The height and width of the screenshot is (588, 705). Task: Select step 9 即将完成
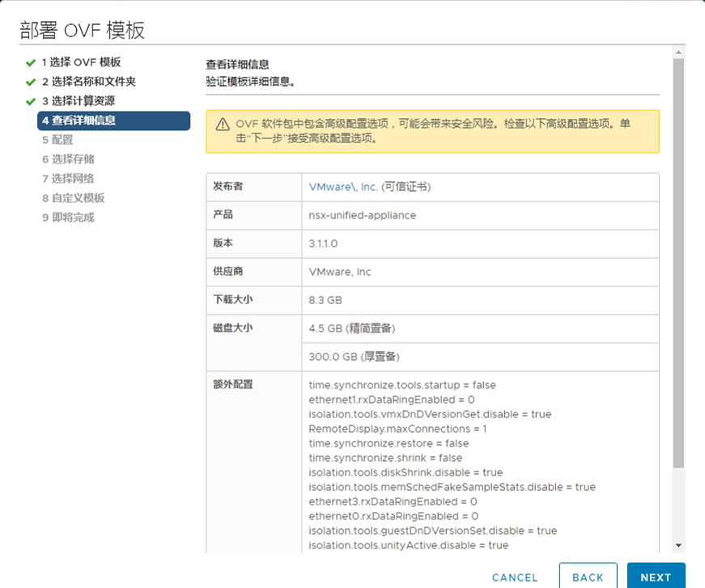(68, 218)
